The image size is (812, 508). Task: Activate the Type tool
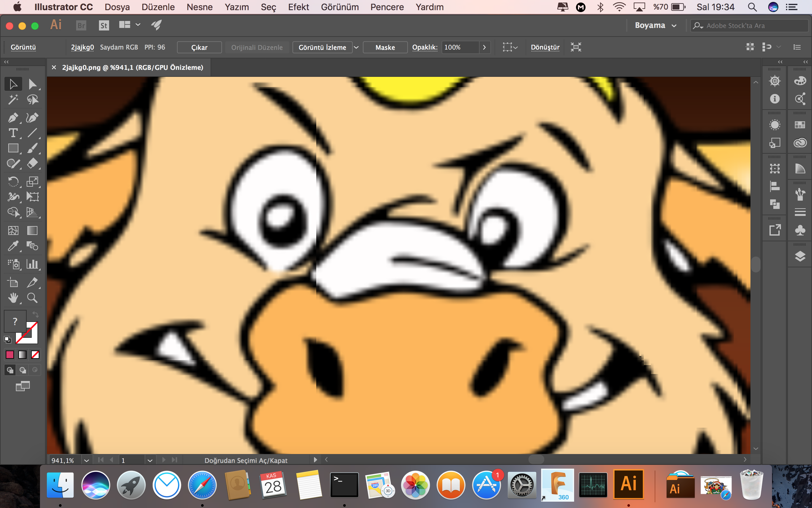[13, 133]
